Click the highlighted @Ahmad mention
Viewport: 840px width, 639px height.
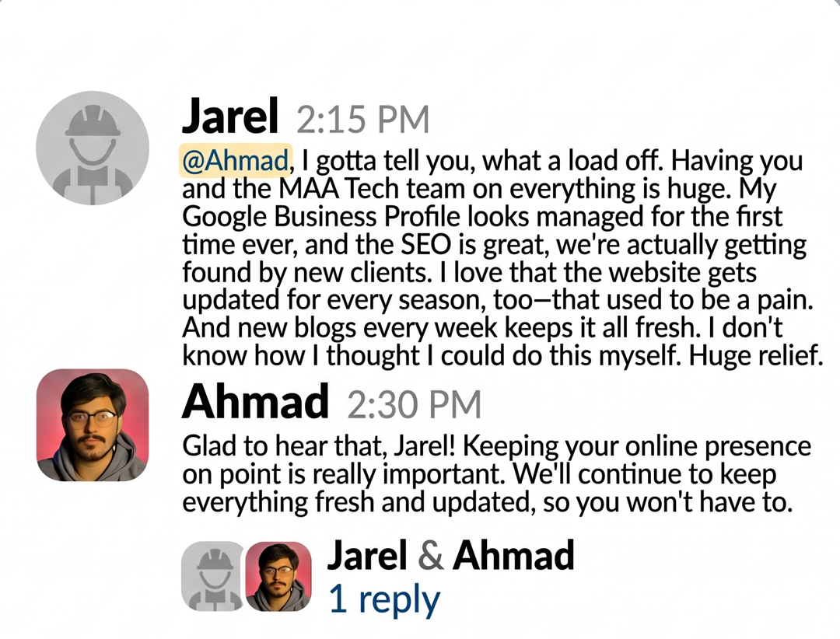pyautogui.click(x=235, y=160)
